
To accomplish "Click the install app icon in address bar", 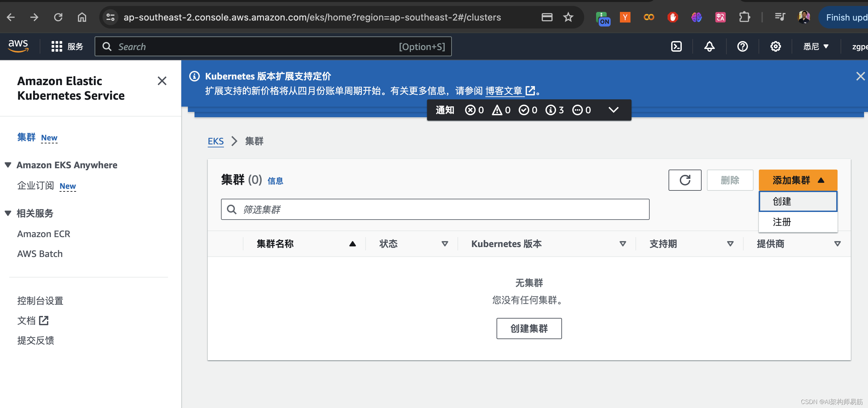I will tap(546, 17).
